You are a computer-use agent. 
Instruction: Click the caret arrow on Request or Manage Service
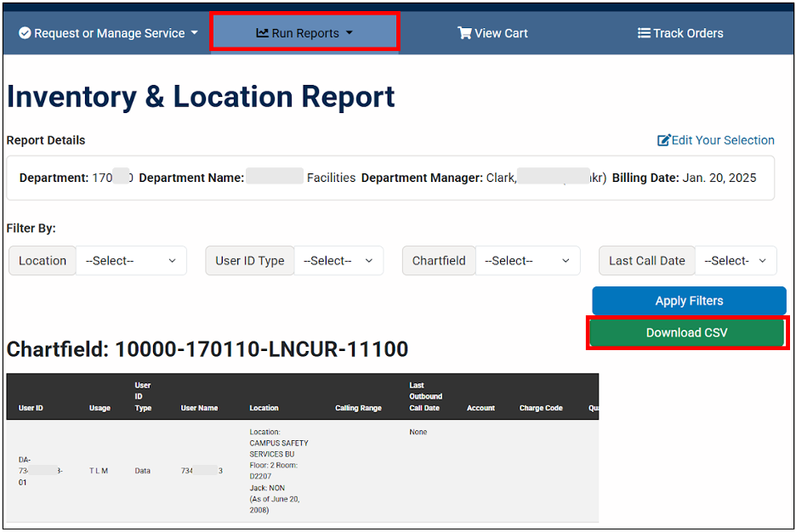[195, 33]
